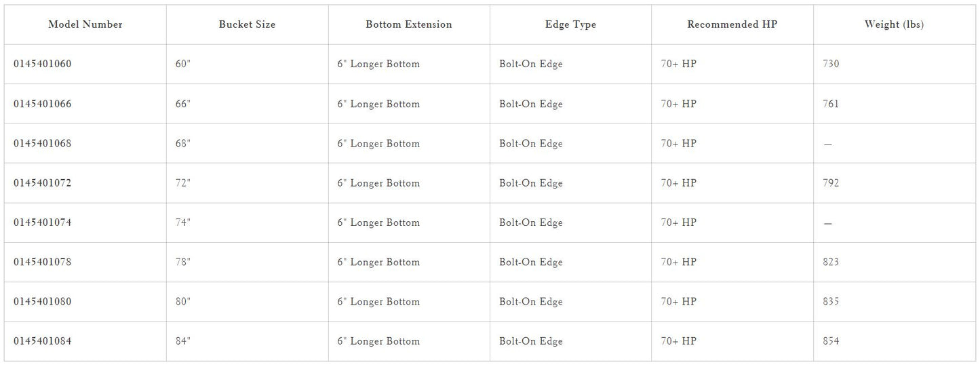This screenshot has width=980, height=367.
Task: Click the Model Number column header
Action: click(85, 24)
